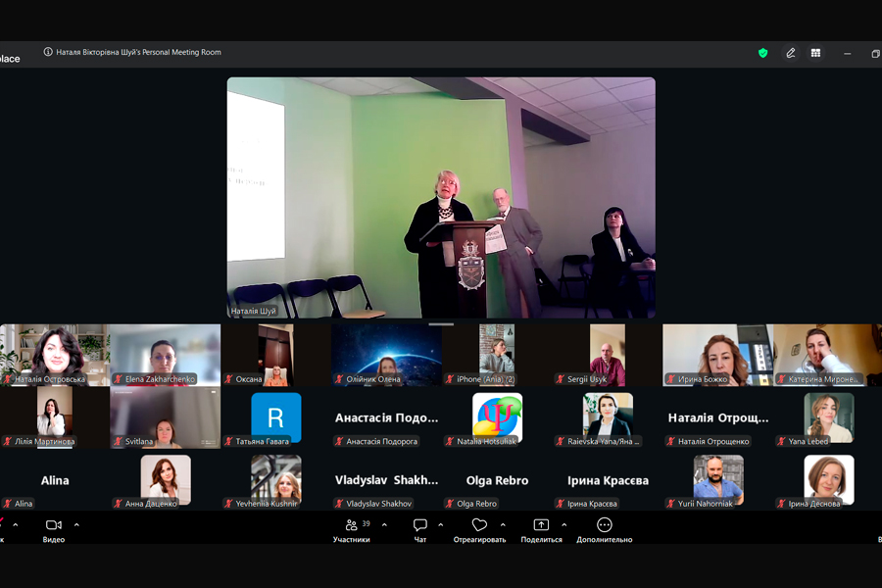The image size is (882, 588).
Task: Click muted mic icon on Анна Даценко
Action: pyautogui.click(x=119, y=504)
